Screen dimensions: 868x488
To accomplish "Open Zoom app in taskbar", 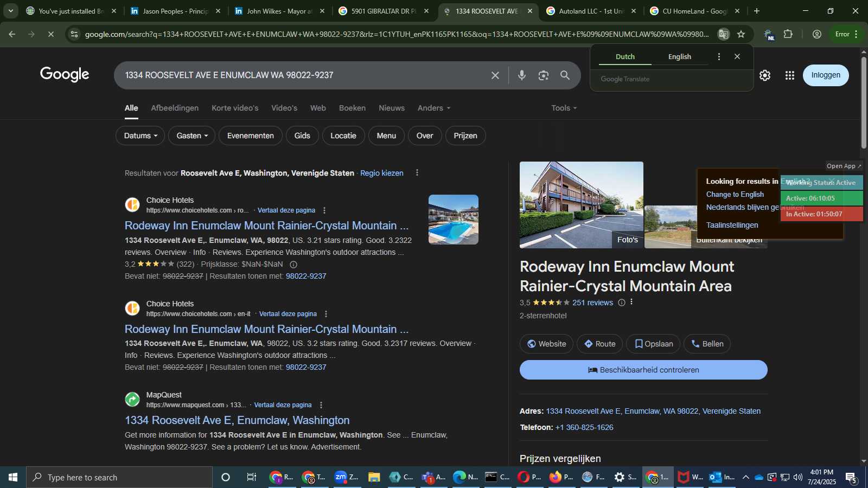I will tap(347, 477).
